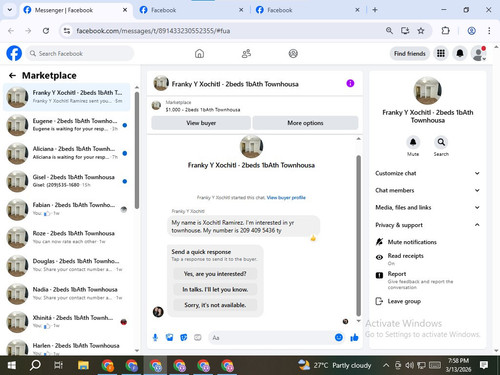Open Windows taskbar search

pyautogui.click(x=35, y=365)
